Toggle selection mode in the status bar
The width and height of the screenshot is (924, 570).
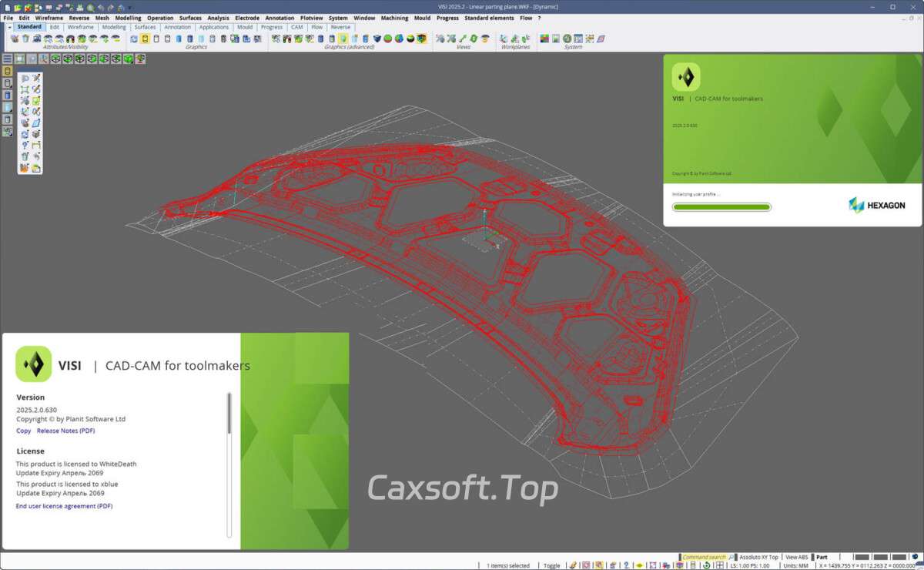[x=552, y=565]
